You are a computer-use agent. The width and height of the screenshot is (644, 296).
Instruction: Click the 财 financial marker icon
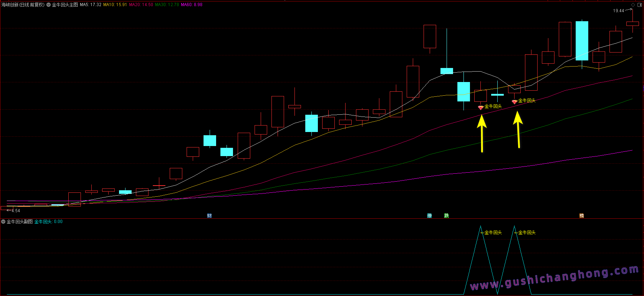[x=209, y=216]
